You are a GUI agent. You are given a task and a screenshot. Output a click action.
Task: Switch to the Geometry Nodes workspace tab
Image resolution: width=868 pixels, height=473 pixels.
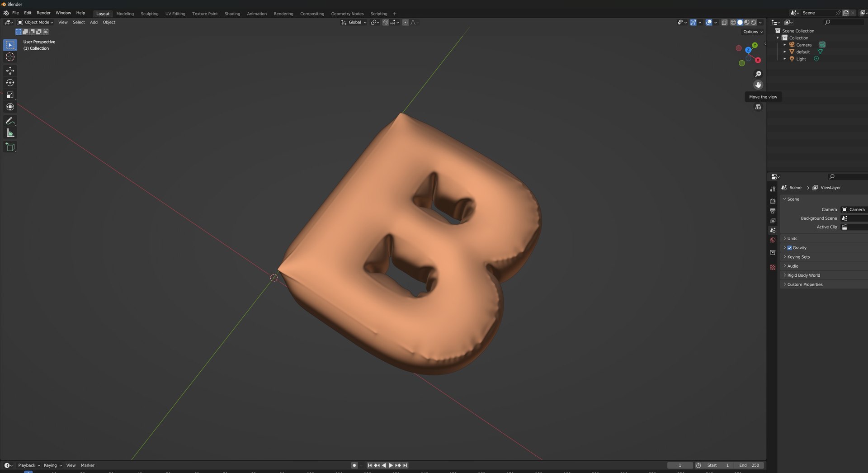(x=347, y=14)
